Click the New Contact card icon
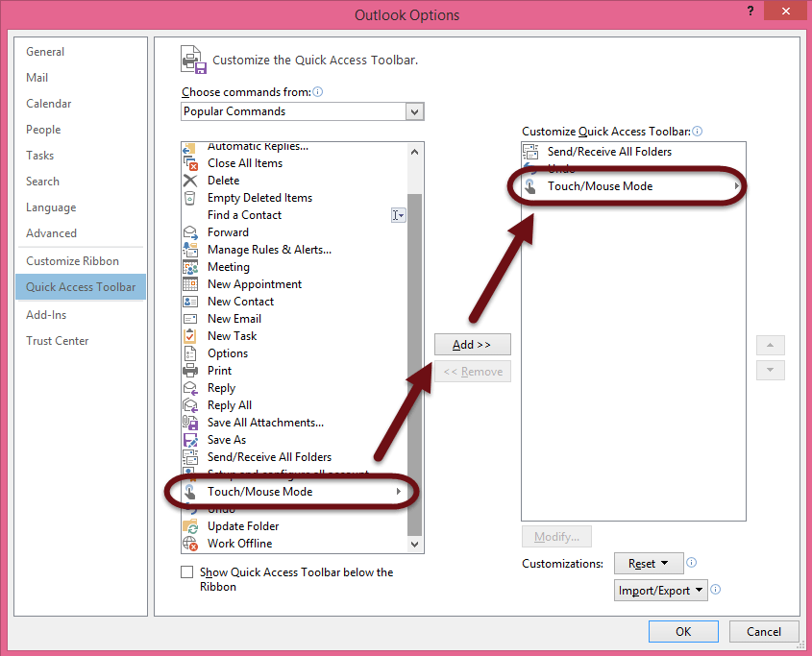 (x=190, y=302)
